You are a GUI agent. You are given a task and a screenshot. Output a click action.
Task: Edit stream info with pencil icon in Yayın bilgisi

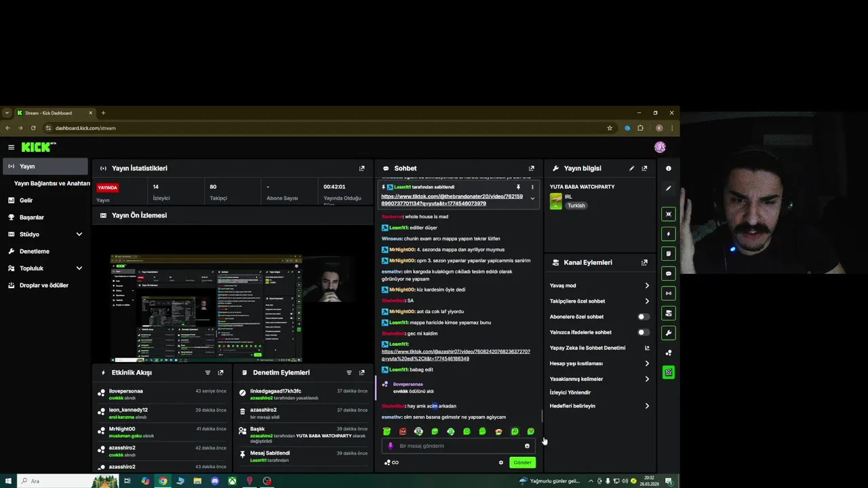[x=632, y=168]
